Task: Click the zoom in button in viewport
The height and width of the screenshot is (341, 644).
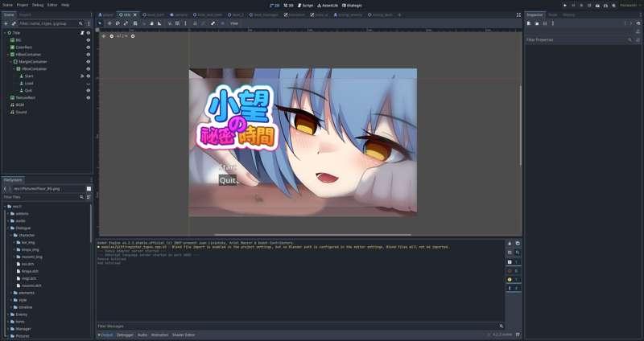Action: (x=133, y=36)
